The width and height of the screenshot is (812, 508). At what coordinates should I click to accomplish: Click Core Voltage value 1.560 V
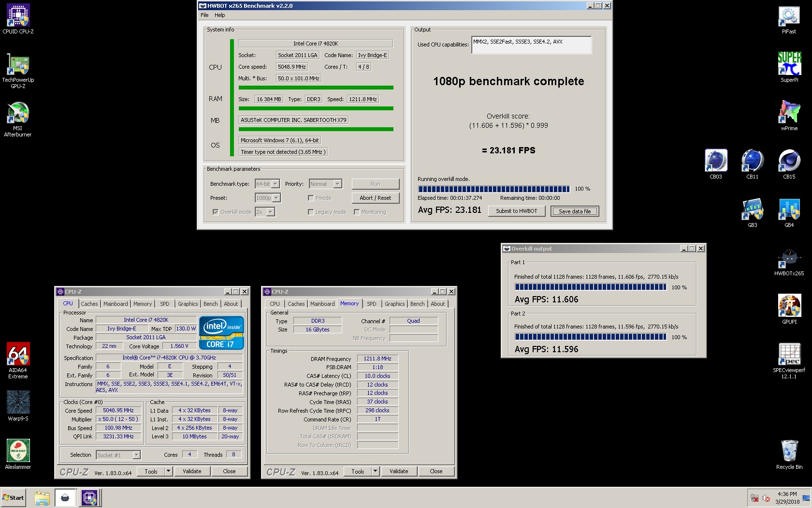point(179,346)
